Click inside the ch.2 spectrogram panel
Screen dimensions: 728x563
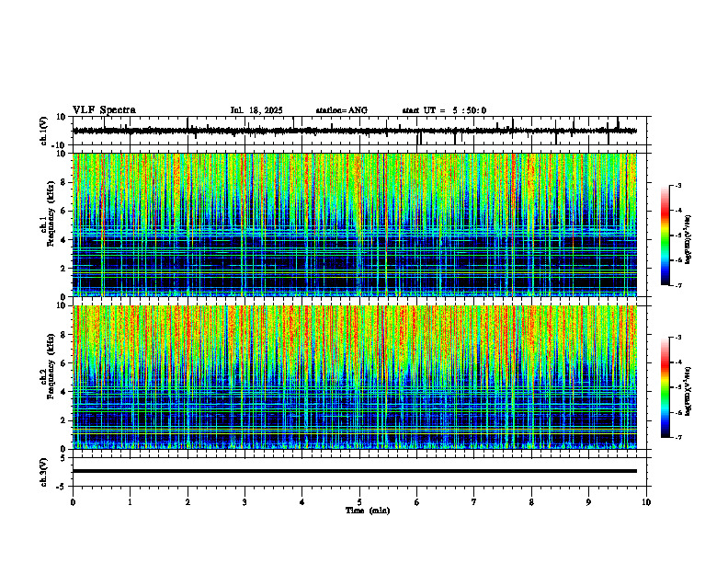[355, 377]
